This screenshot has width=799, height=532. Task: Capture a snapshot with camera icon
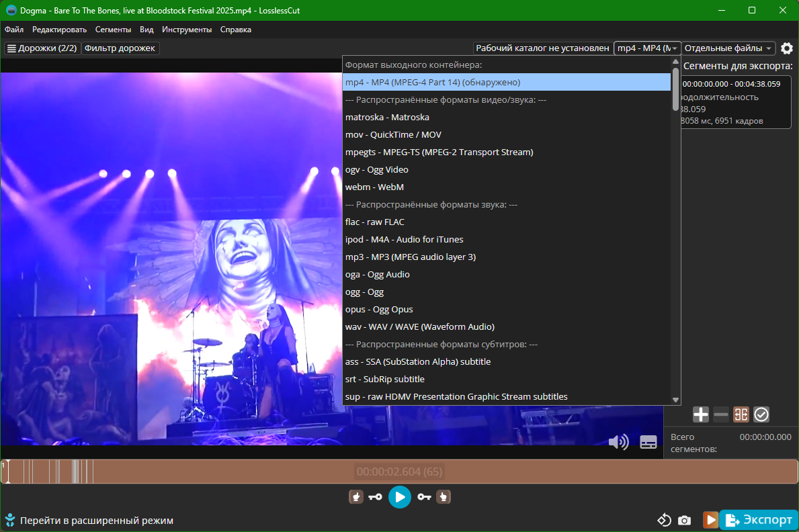[684, 521]
